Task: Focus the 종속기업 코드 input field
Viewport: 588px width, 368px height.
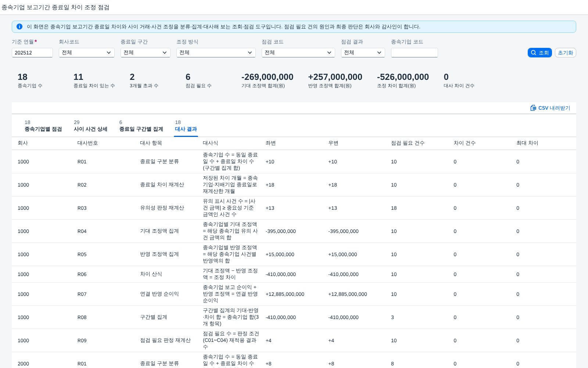Action: pos(415,53)
